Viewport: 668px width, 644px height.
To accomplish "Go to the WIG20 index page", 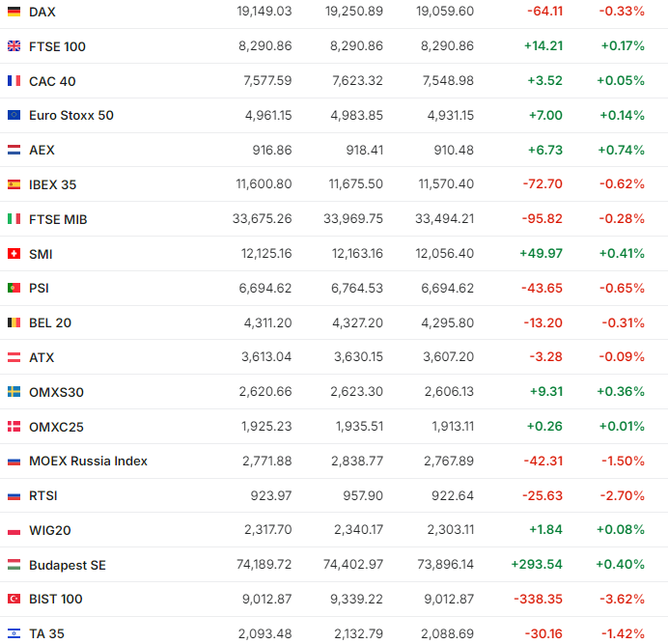I will click(50, 530).
